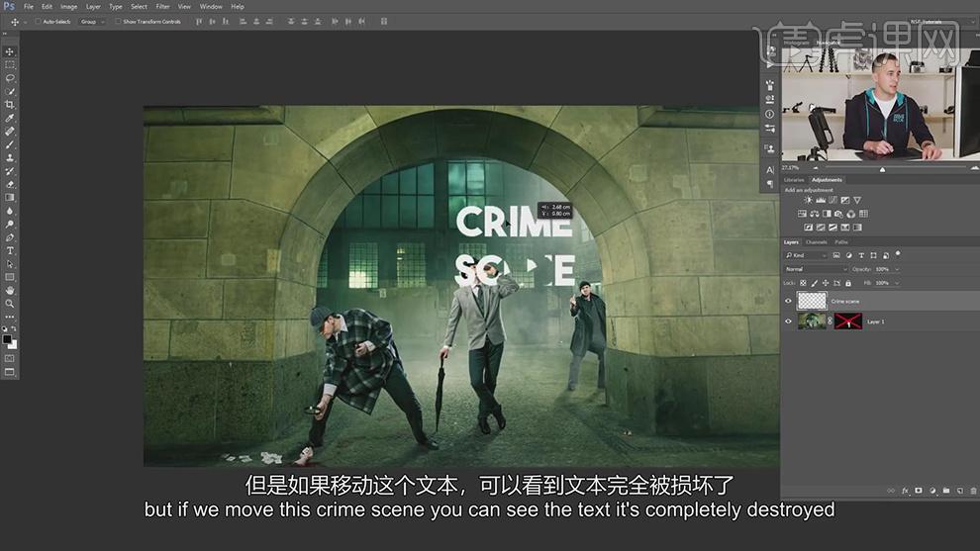Toggle lock image pixels brush icon
Viewport: 980px width, 551px height.
(x=815, y=283)
